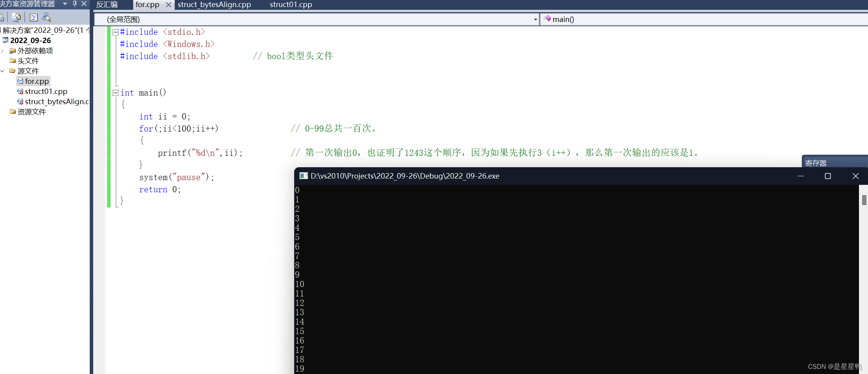Switch to the 反汇编 tab
This screenshot has width=868, height=374.
pyautogui.click(x=107, y=5)
